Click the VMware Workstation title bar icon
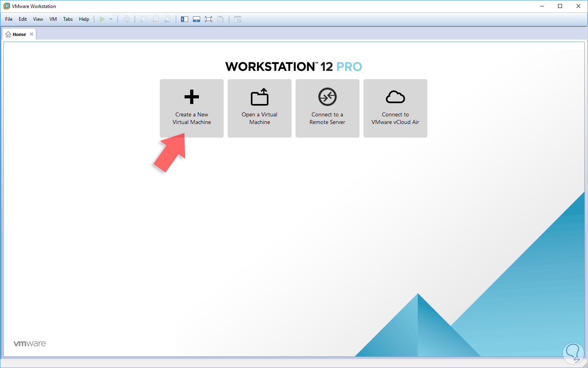 pyautogui.click(x=6, y=6)
